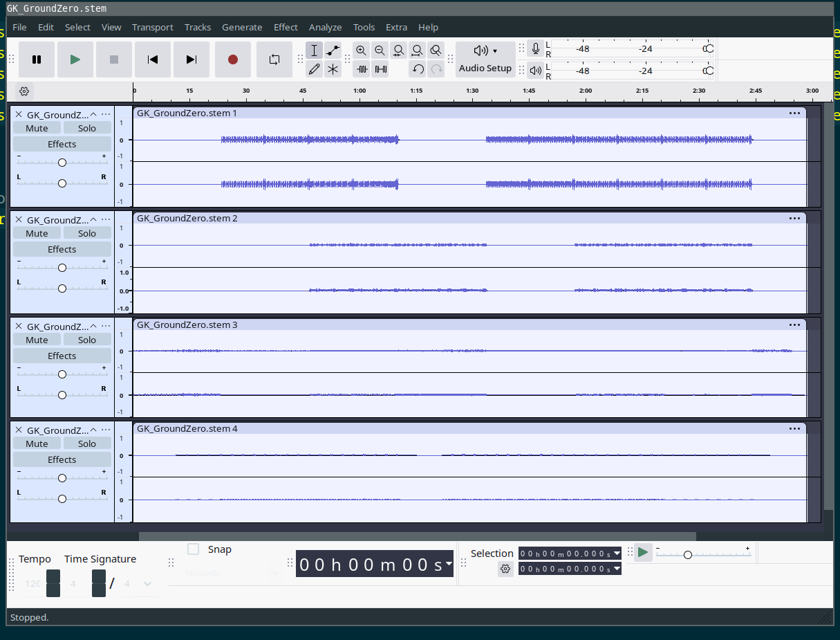Click the Undo arrow icon
This screenshot has height=640, width=840.
coord(418,68)
